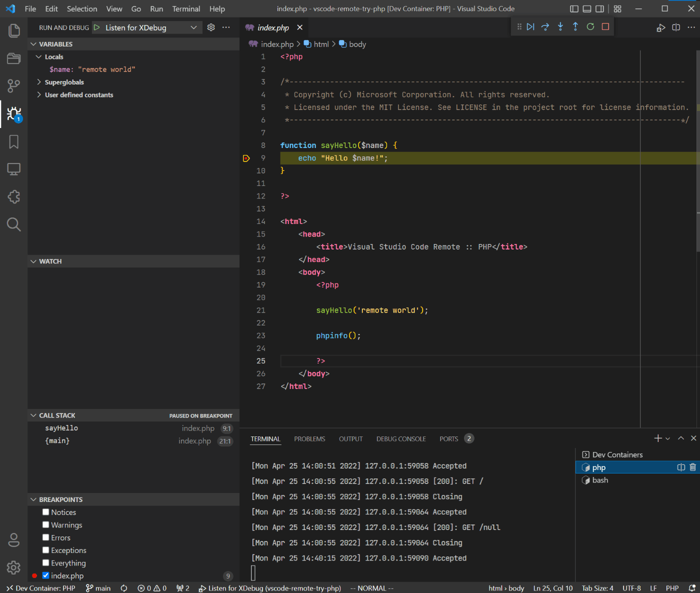Switch to the DEBUG CONSOLE tab
Viewport: 700px width, 593px height.
click(401, 439)
